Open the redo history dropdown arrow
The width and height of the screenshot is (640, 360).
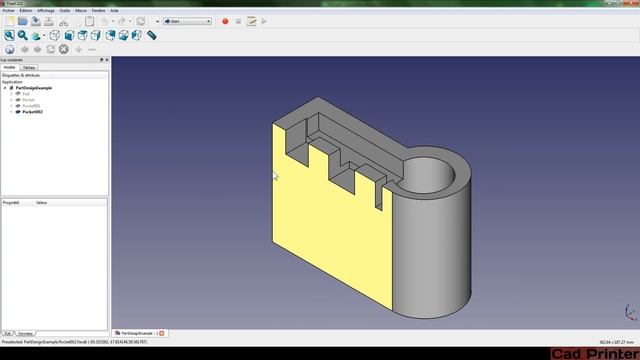click(130, 21)
